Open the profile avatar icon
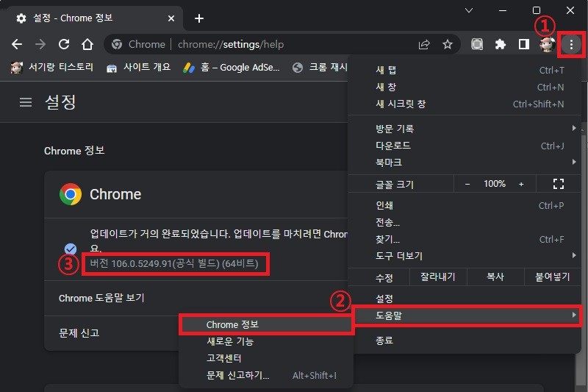 (x=547, y=44)
